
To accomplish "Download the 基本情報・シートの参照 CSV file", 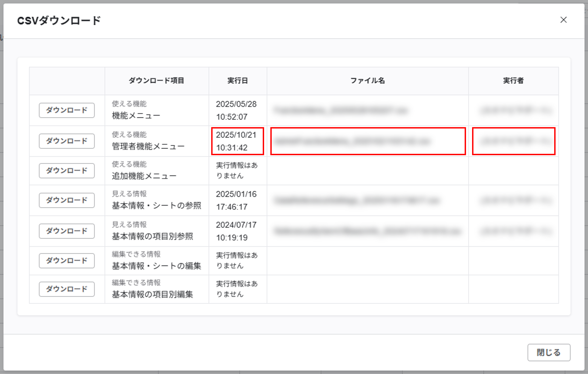I will click(66, 200).
